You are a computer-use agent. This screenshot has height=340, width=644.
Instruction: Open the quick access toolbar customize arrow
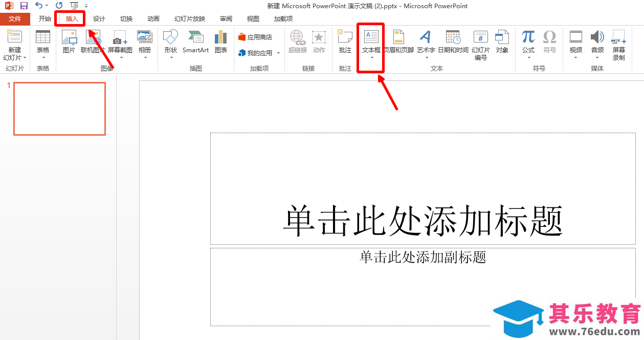(x=86, y=6)
